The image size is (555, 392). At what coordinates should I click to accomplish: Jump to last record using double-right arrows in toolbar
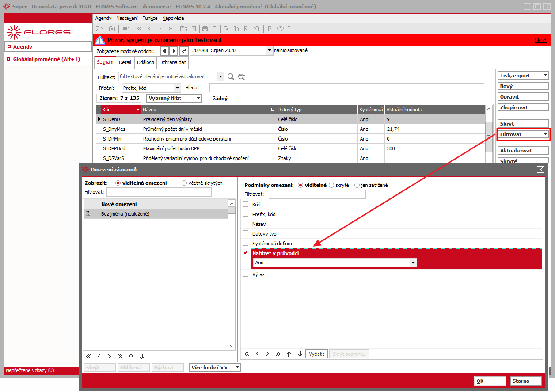(170, 29)
